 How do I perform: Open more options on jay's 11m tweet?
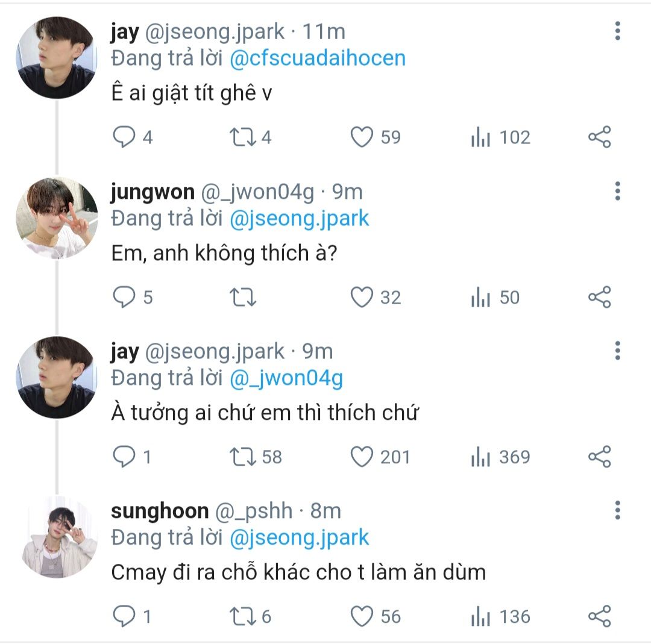(617, 31)
